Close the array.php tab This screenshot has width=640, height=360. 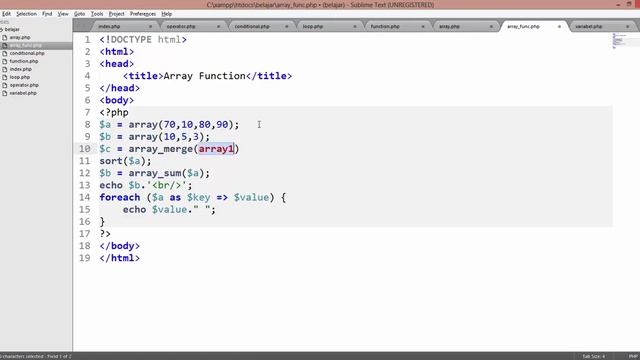tap(491, 27)
